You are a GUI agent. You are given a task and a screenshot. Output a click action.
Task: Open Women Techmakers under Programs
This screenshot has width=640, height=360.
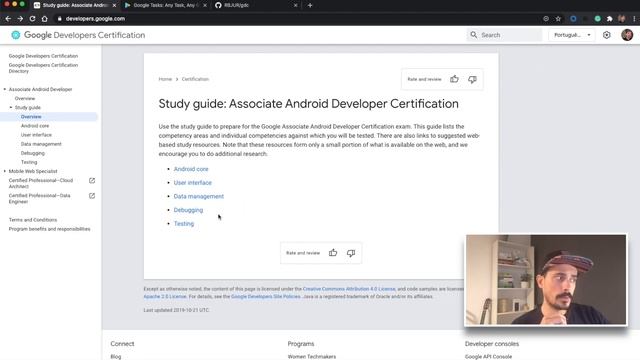312,357
